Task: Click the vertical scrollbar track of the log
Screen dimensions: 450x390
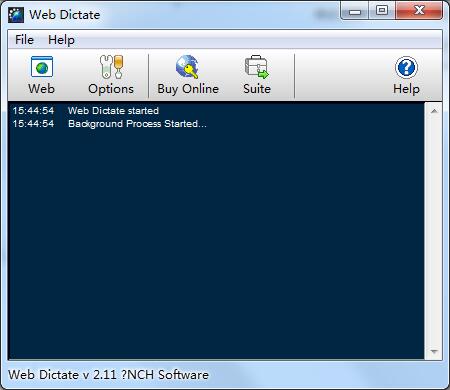Action: pyautogui.click(x=434, y=231)
